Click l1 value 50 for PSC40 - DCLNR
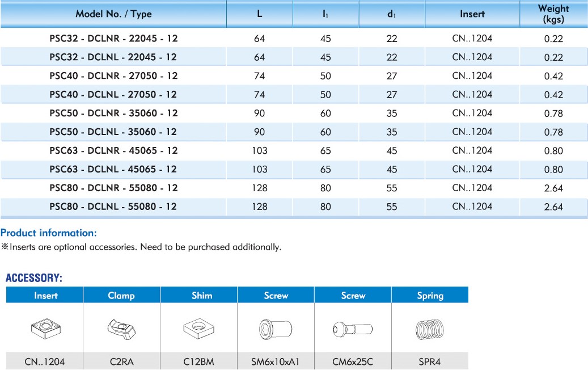This screenshot has height=370, width=588. coord(325,76)
